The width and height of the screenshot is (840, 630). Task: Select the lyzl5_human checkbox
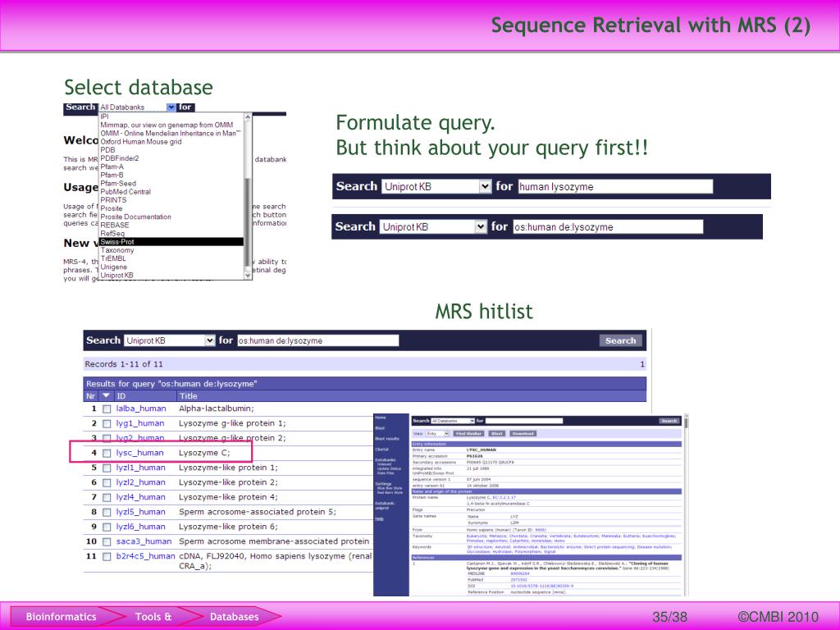click(107, 512)
